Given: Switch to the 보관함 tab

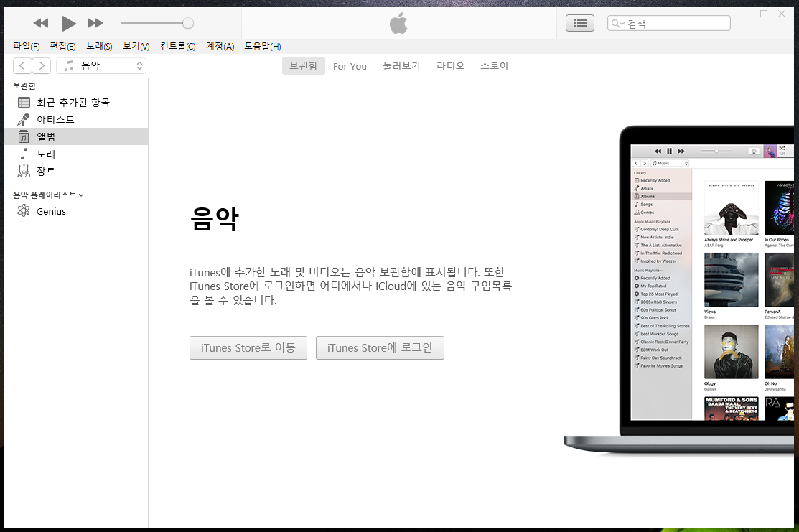Looking at the screenshot, I should (303, 66).
